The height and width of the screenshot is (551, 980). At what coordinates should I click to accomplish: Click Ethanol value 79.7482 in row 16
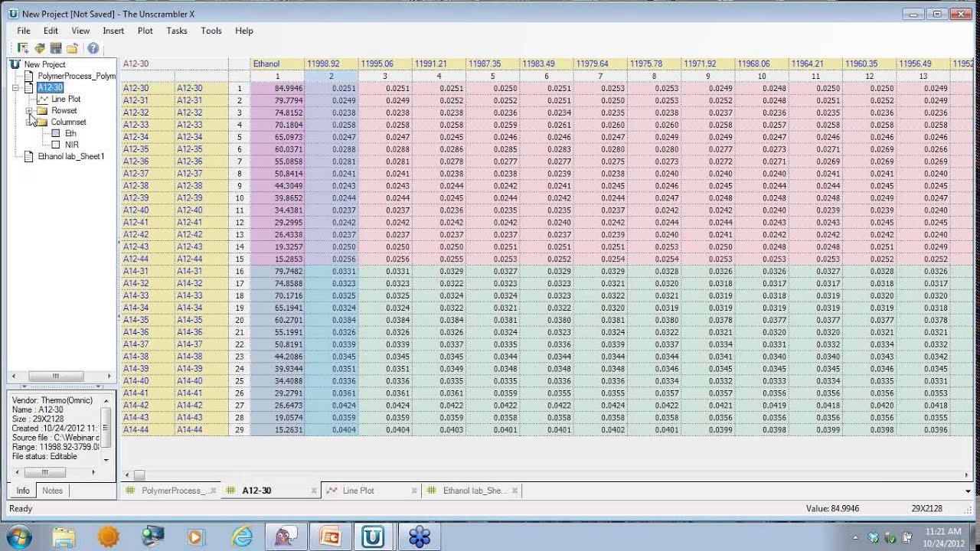[x=277, y=271]
